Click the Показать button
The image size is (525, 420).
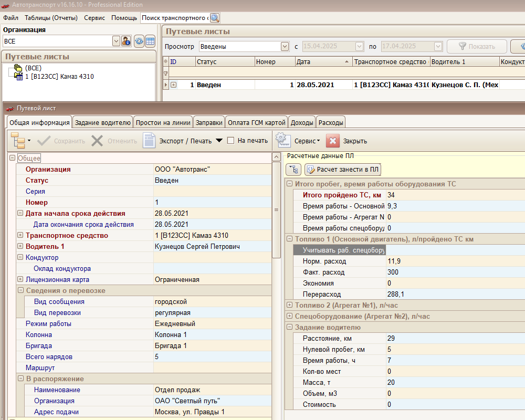pyautogui.click(x=477, y=47)
